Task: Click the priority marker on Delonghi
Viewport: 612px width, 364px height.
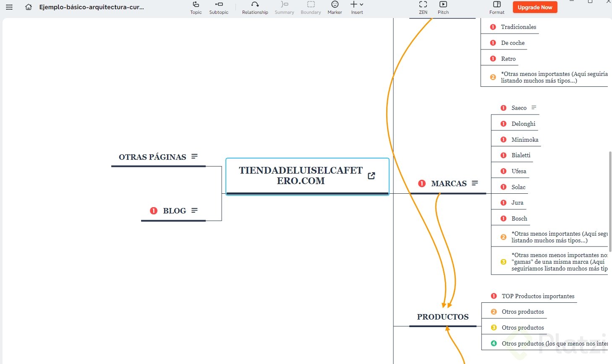Action: tap(504, 124)
